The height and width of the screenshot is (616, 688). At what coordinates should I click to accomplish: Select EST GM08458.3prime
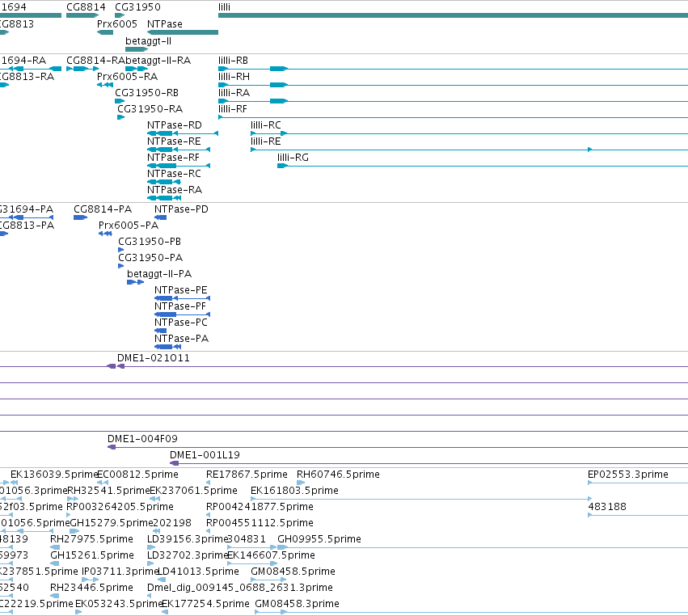click(297, 604)
